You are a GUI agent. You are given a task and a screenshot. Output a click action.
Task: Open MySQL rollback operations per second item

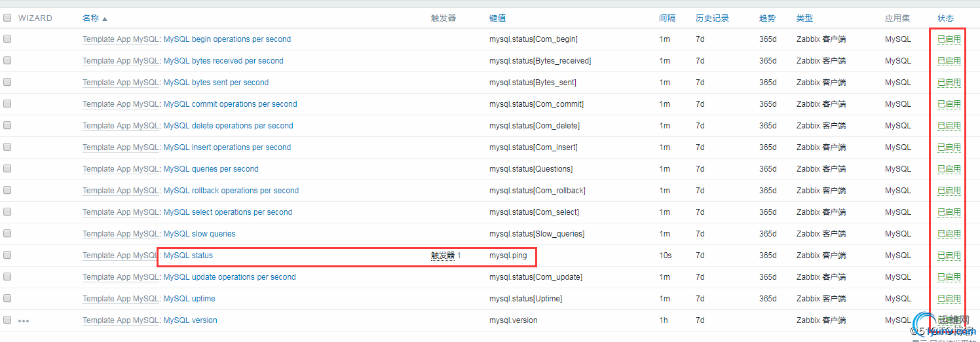point(231,191)
